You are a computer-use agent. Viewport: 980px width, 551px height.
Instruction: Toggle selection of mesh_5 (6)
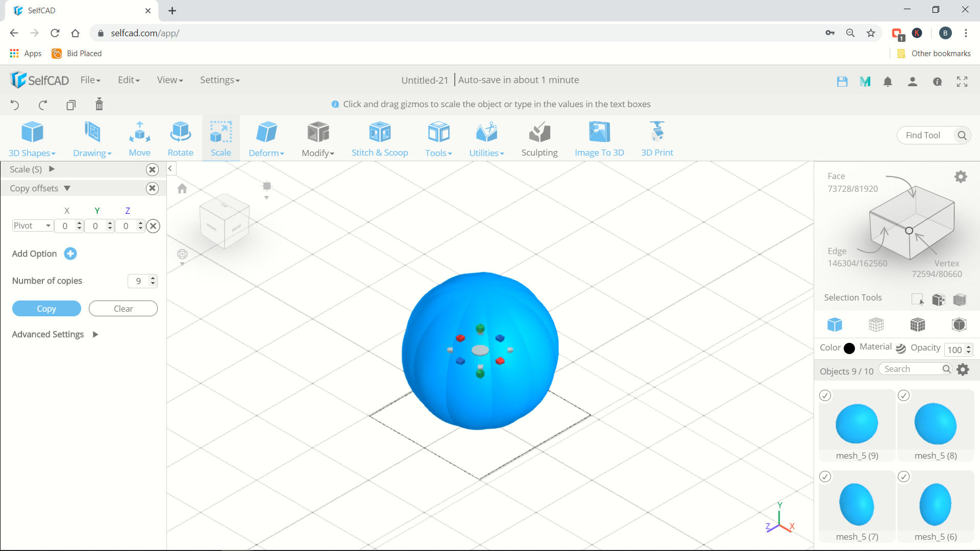point(904,477)
